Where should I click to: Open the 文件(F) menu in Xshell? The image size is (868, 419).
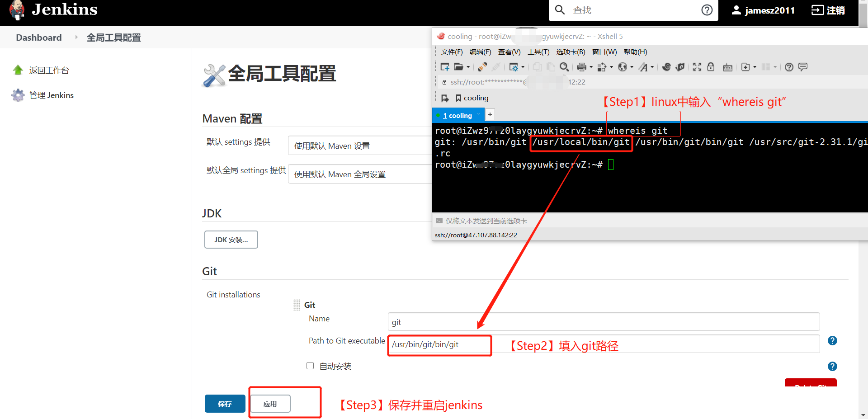pyautogui.click(x=452, y=52)
